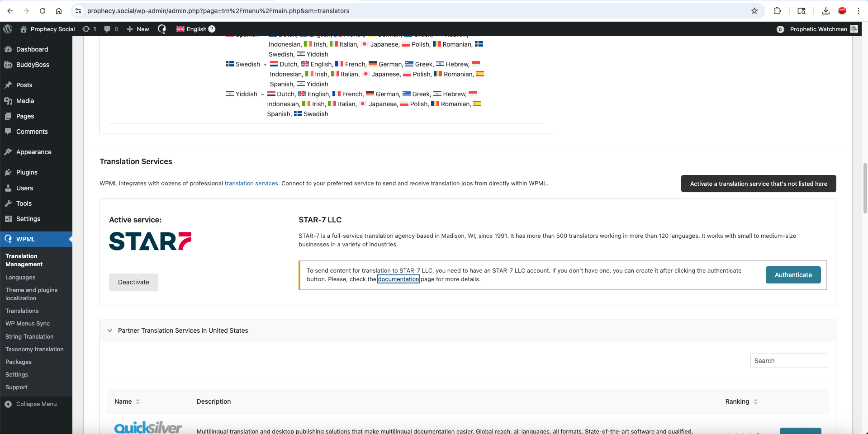Open String Translation submenu

tap(29, 337)
